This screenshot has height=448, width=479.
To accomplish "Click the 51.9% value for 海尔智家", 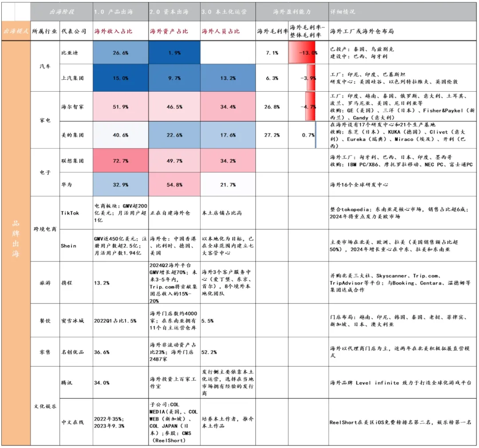I will point(121,106).
